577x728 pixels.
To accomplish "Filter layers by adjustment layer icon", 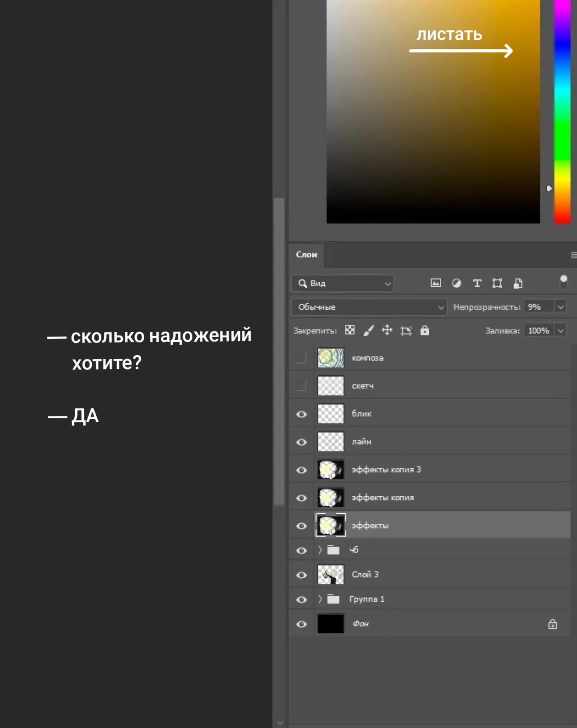I will pyautogui.click(x=456, y=283).
